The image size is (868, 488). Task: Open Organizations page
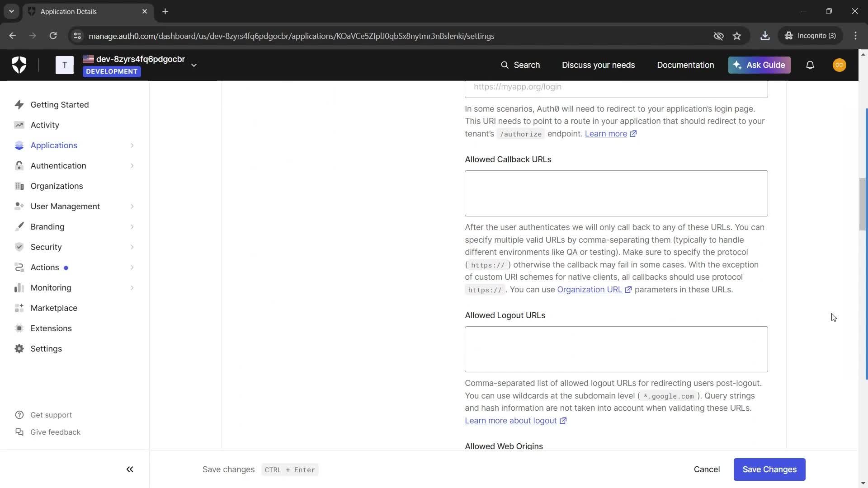tap(57, 186)
